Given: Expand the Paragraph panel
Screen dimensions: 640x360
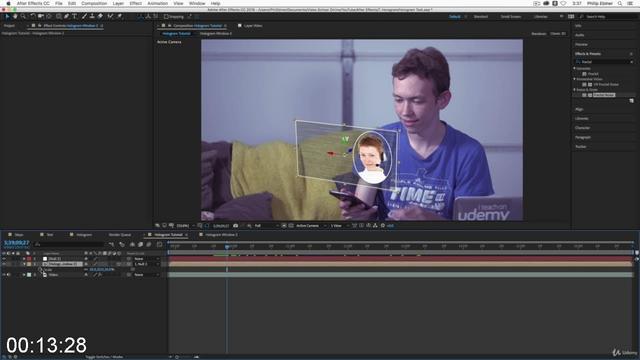Looking at the screenshot, I should 583,137.
